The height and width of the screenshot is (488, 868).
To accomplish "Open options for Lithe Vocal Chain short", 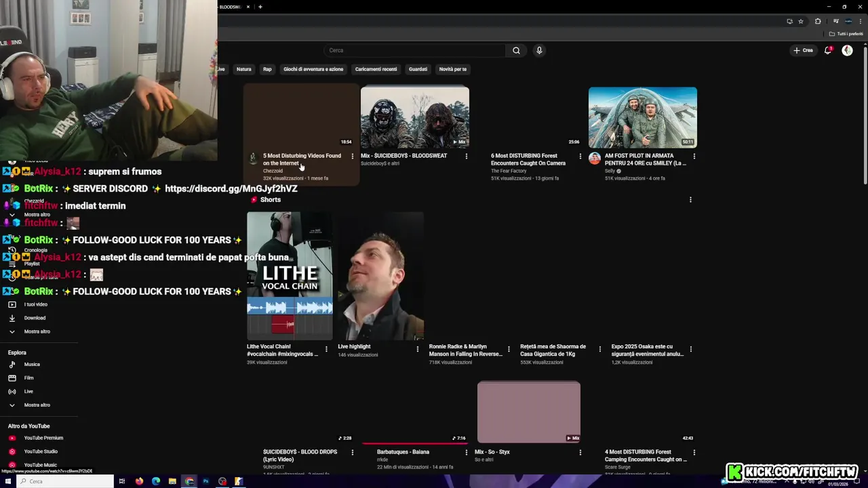I will (326, 349).
